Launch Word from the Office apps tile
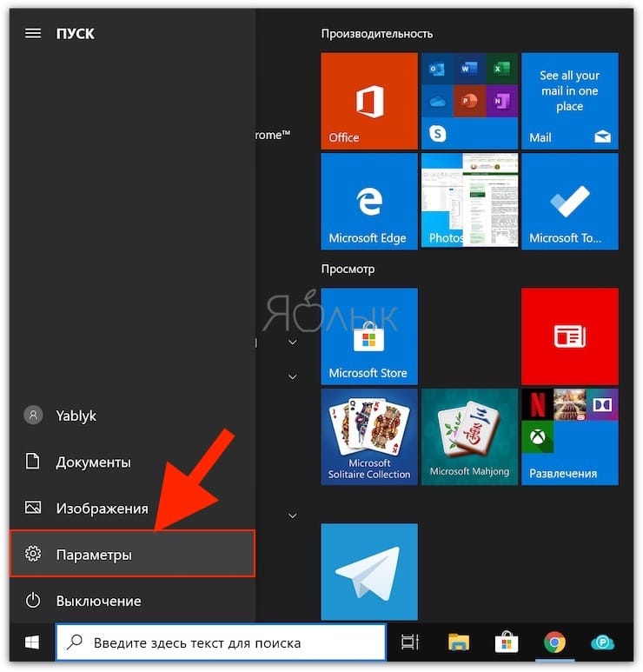This screenshot has height=672, width=643. 469,69
